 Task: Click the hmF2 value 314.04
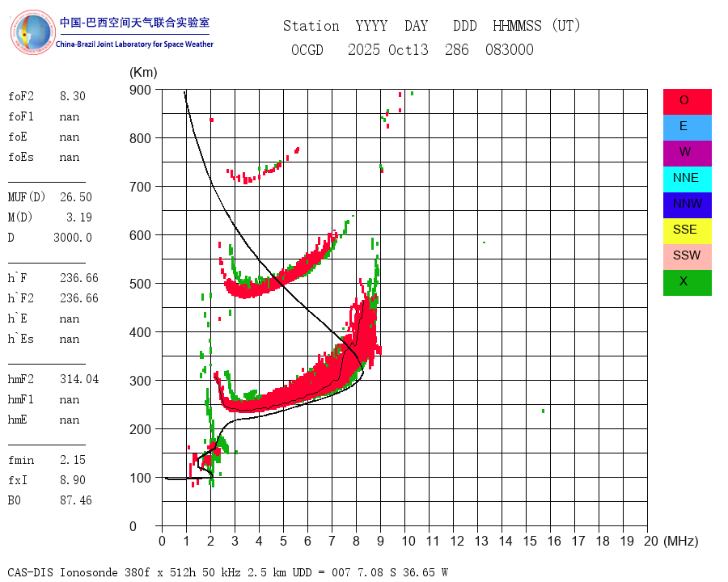coord(79,379)
